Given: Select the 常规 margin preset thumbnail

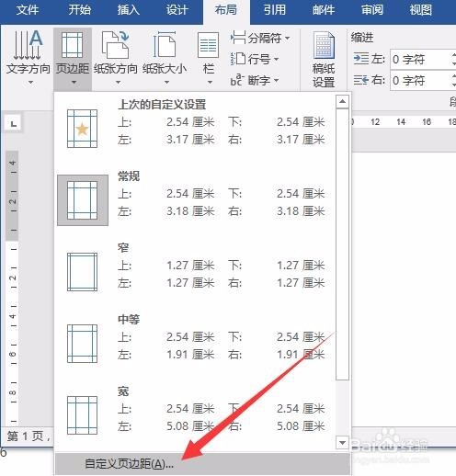Looking at the screenshot, I should pyautogui.click(x=83, y=200).
